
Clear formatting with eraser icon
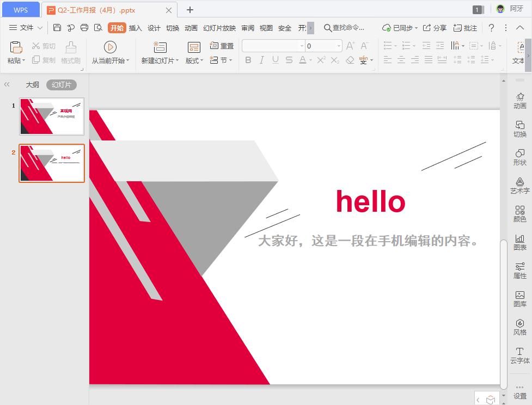click(x=350, y=60)
